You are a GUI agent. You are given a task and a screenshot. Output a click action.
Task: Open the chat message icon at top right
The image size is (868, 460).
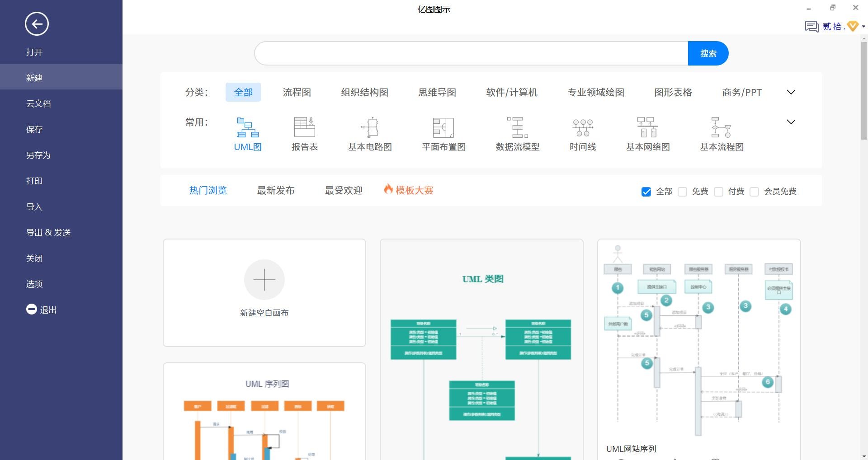pos(811,27)
